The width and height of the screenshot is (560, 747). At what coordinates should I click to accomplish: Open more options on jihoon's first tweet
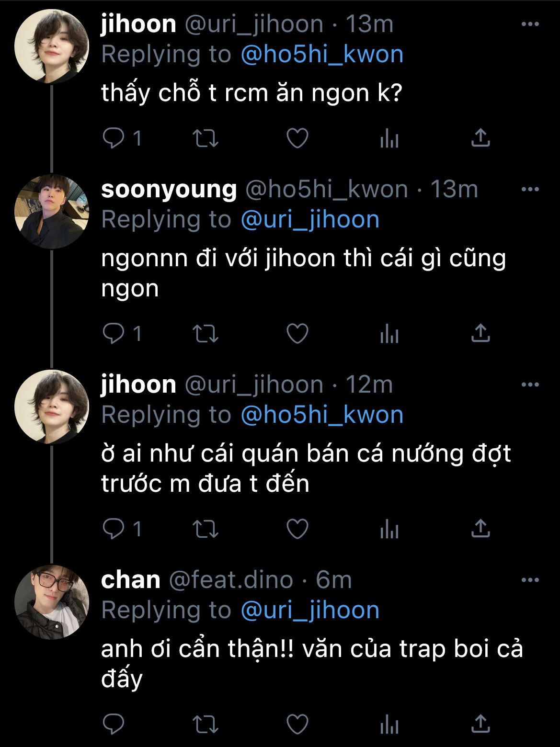click(530, 24)
